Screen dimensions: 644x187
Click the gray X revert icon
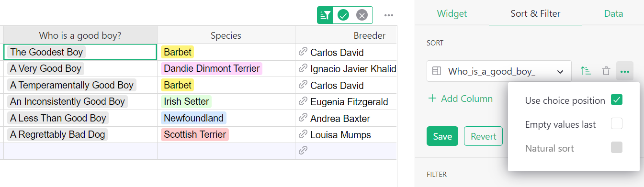tap(362, 15)
